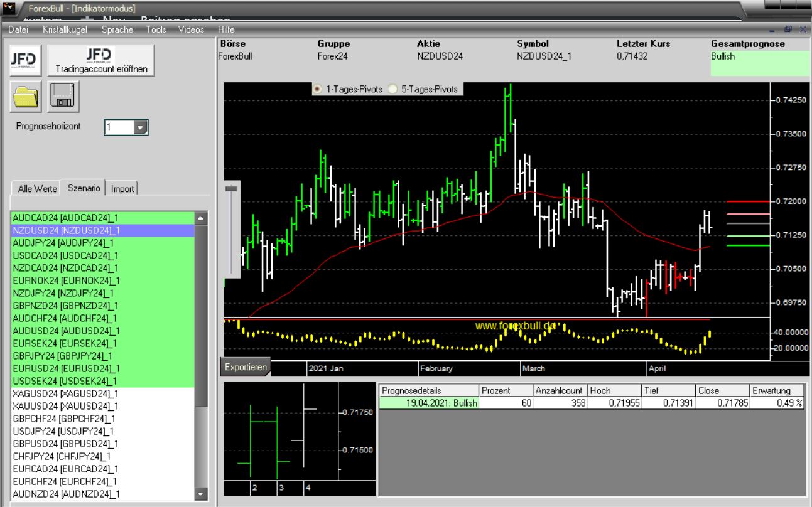Save with the floppy disk icon
The image size is (812, 507).
click(x=63, y=96)
